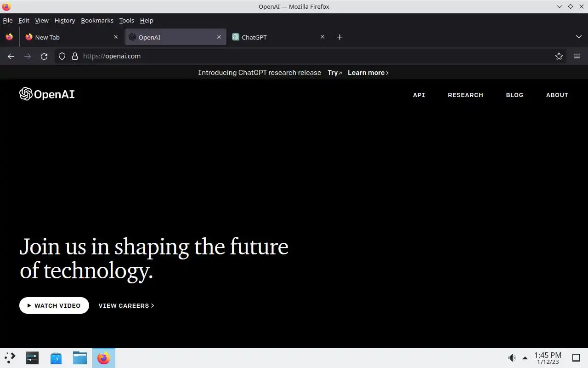Screen dimensions: 588x368
Task: Open the tracking protection shield icon
Action: pos(62,56)
